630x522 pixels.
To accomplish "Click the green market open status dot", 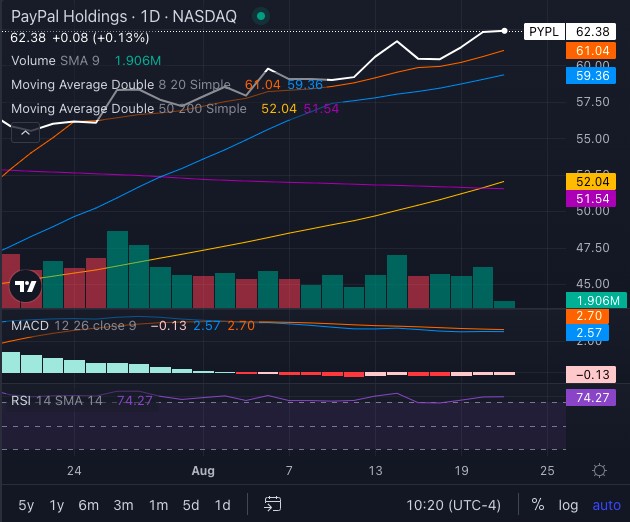I will [261, 16].
